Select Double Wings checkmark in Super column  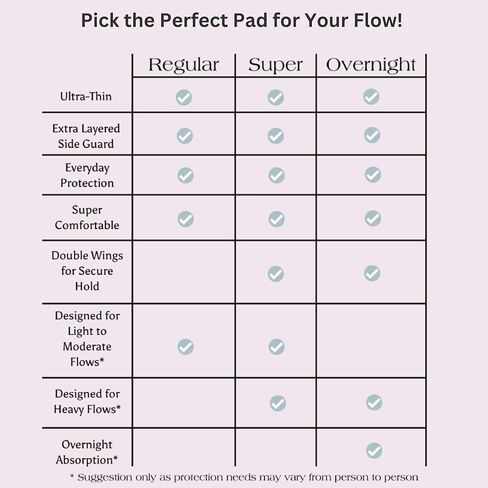click(x=276, y=274)
